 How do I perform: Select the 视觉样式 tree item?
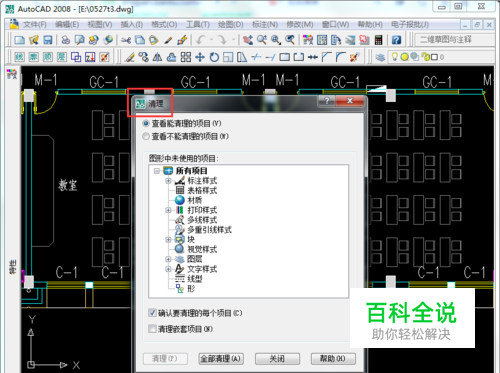click(202, 249)
